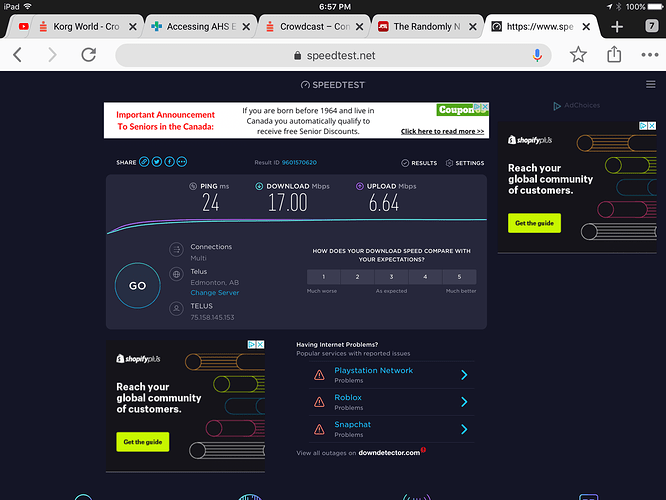The width and height of the screenshot is (666, 500).
Task: Copy result link share icon
Action: tap(144, 162)
